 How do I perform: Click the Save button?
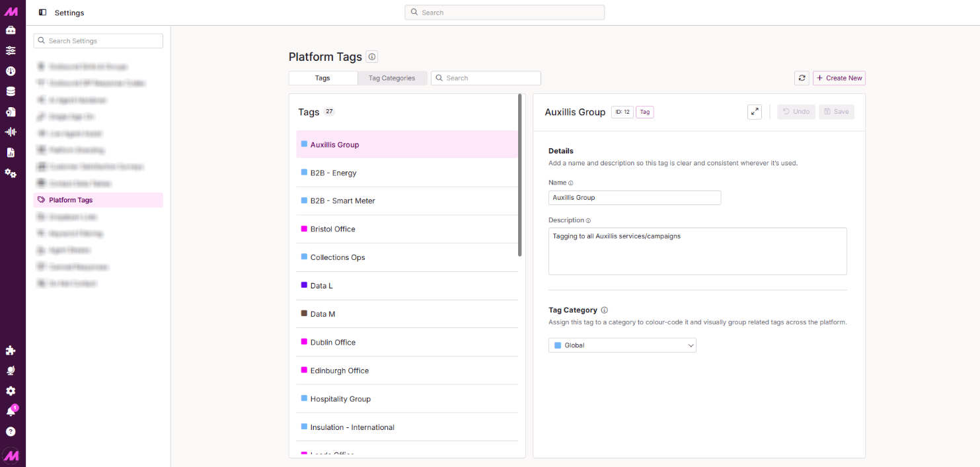tap(837, 112)
